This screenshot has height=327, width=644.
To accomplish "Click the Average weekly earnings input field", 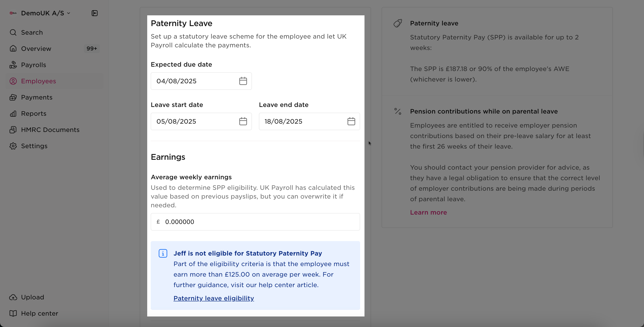I will [255, 222].
